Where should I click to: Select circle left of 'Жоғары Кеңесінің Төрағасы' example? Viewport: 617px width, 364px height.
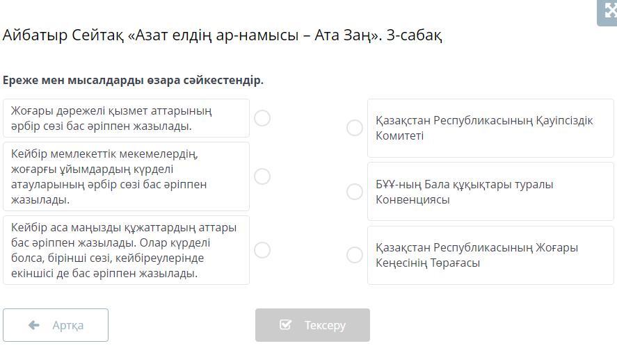pos(355,255)
